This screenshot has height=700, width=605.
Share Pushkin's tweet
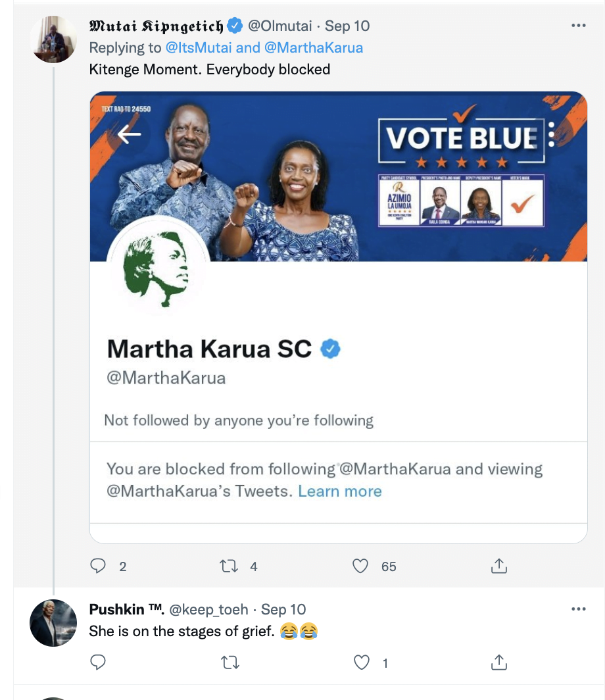click(x=498, y=662)
